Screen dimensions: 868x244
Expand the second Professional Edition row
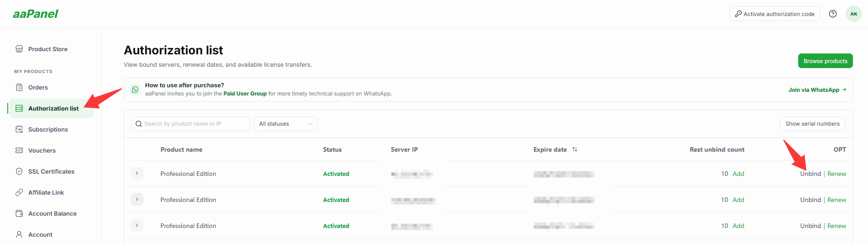pyautogui.click(x=137, y=199)
